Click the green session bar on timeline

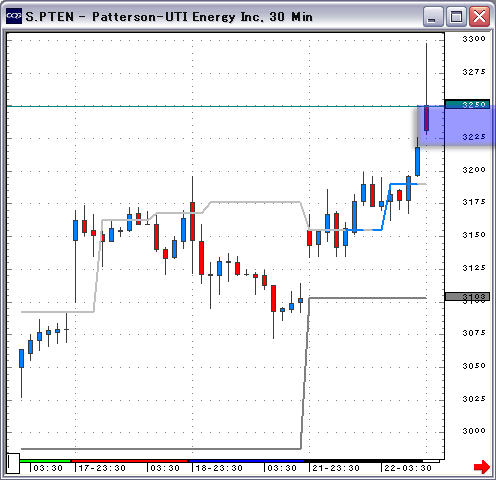[x=45, y=461]
